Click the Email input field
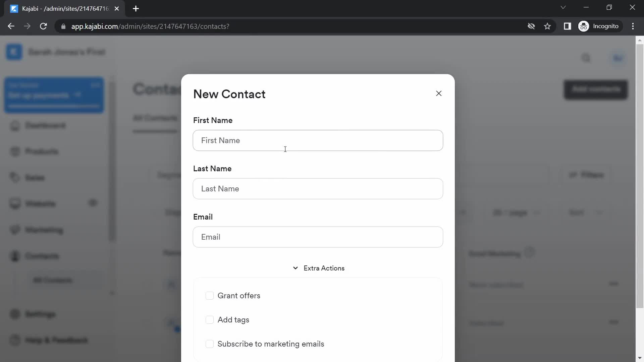Viewport: 644px width, 362px height. tap(318, 237)
